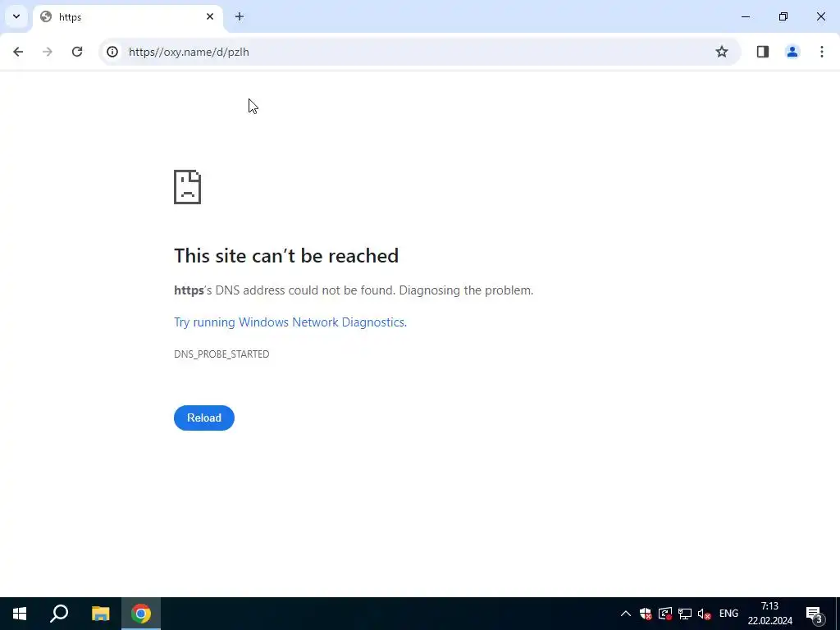
Task: Bookmark this tab with the star icon
Action: (x=722, y=52)
